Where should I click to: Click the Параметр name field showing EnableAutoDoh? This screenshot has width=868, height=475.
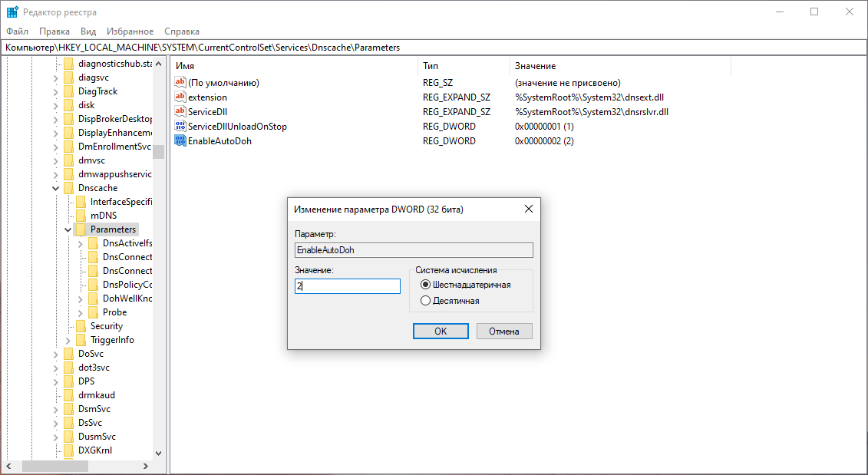[x=414, y=249]
